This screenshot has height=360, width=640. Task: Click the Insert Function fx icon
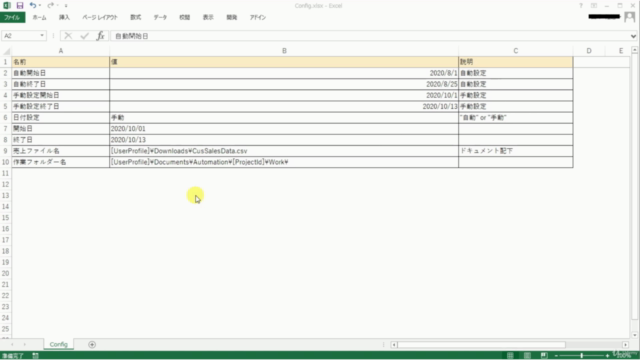coord(100,36)
